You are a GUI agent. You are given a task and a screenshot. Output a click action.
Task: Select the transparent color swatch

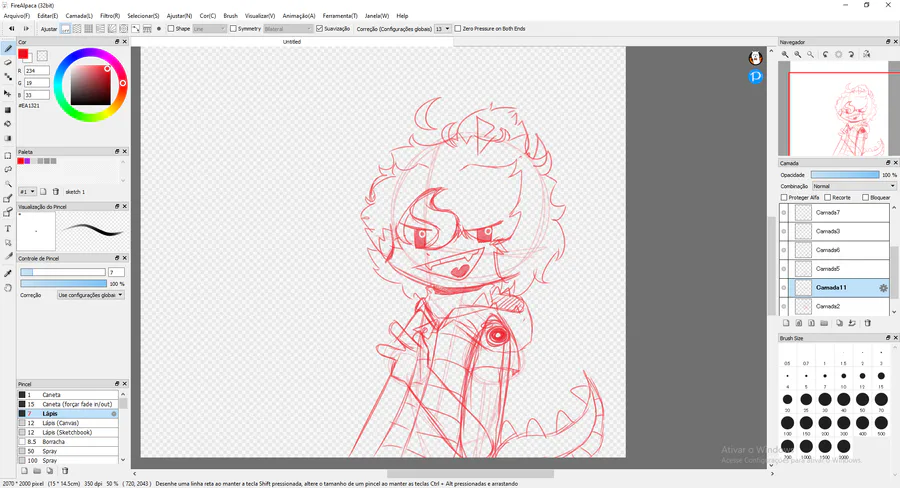click(42, 56)
